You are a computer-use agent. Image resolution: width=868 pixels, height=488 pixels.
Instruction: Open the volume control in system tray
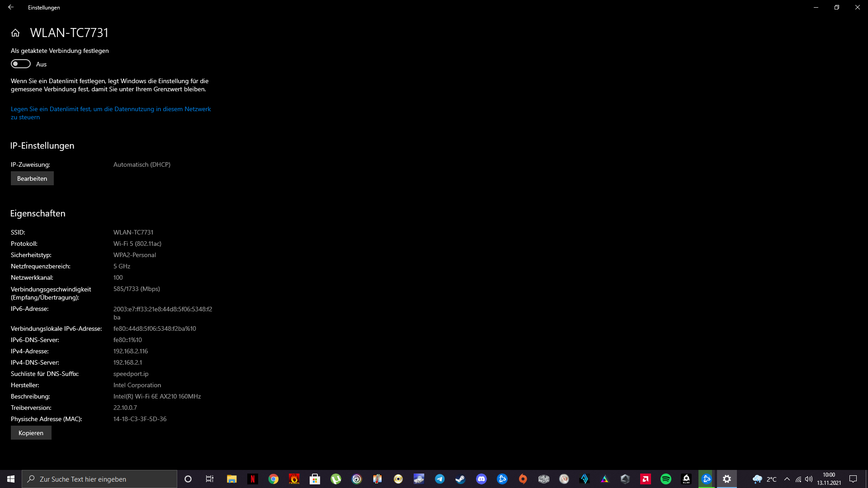(809, 479)
